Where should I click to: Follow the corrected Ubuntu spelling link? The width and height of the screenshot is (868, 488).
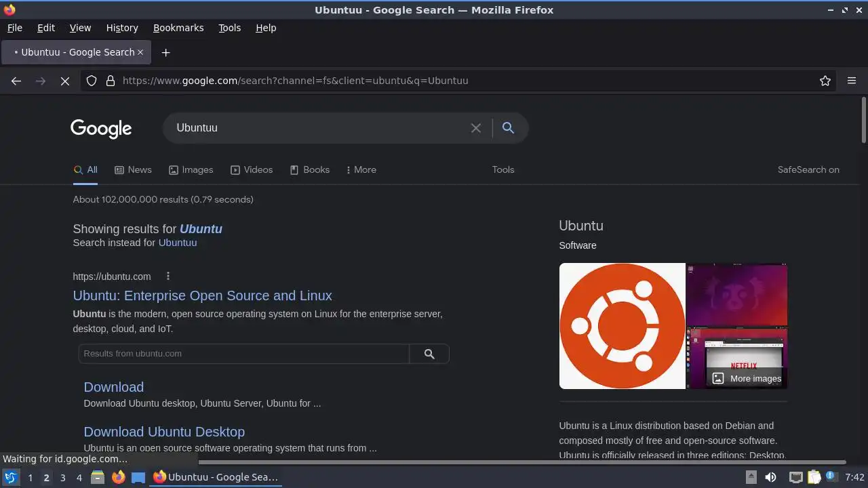point(201,229)
